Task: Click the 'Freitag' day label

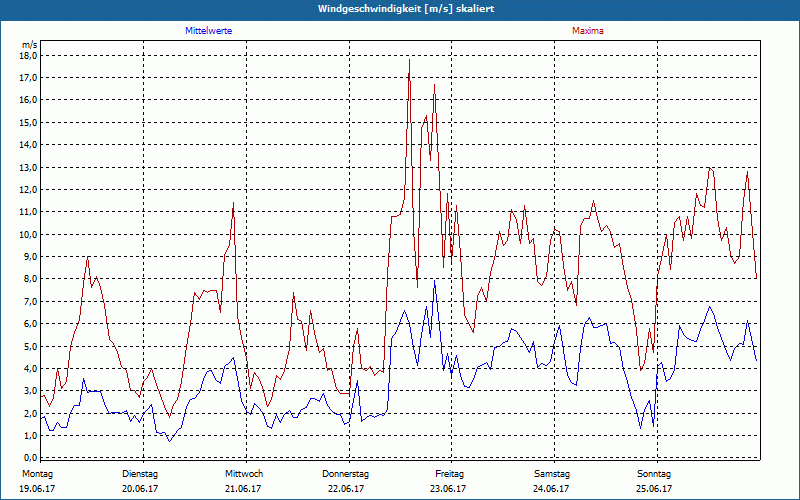Action: [x=449, y=474]
